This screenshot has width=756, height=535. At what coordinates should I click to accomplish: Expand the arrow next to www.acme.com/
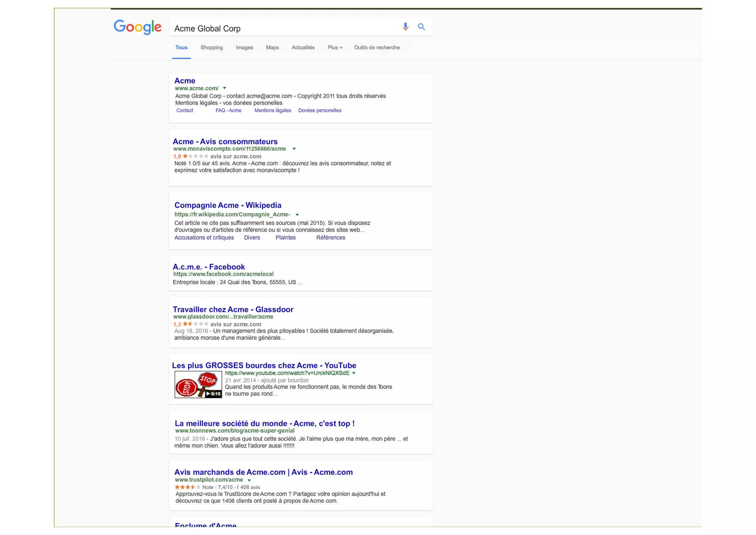click(224, 88)
